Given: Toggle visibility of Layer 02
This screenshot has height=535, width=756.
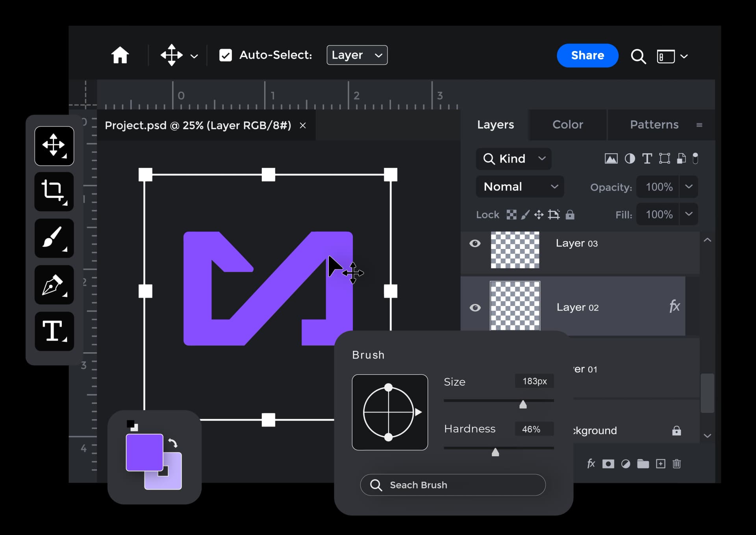Looking at the screenshot, I should (x=475, y=308).
